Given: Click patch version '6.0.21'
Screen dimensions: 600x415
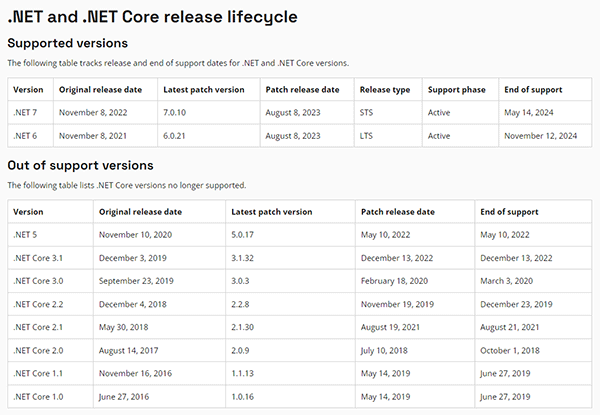Looking at the screenshot, I should point(174,136).
